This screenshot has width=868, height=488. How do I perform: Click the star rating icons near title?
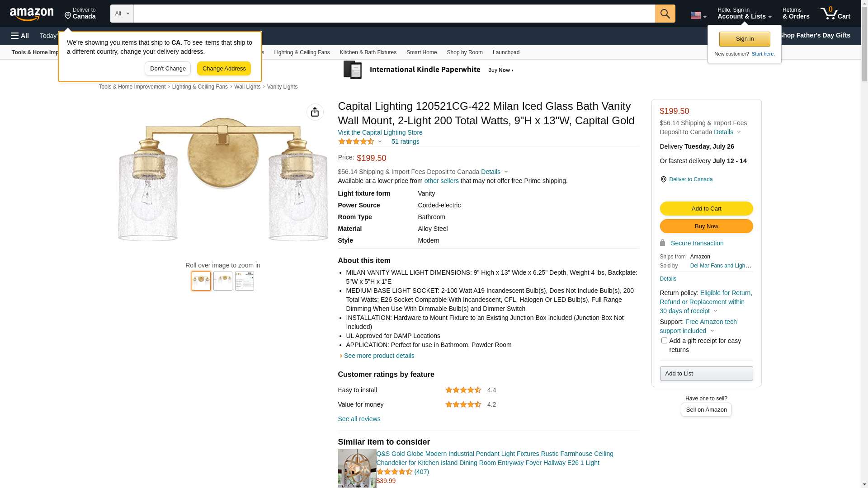[356, 141]
